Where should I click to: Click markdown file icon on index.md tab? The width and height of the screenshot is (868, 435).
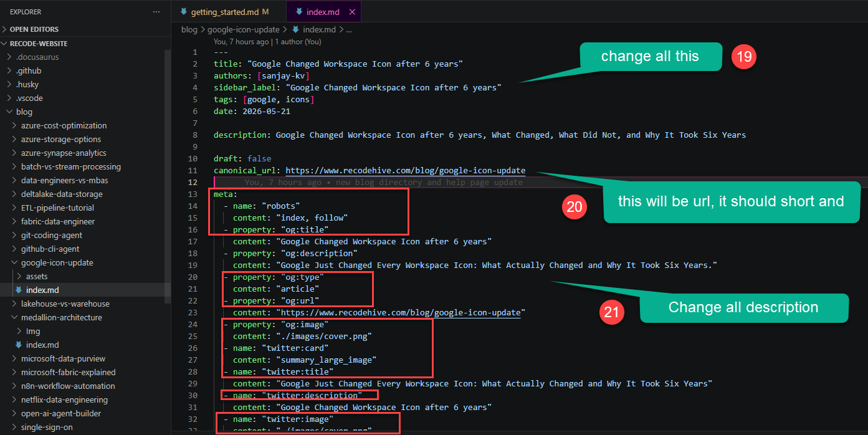pyautogui.click(x=300, y=12)
